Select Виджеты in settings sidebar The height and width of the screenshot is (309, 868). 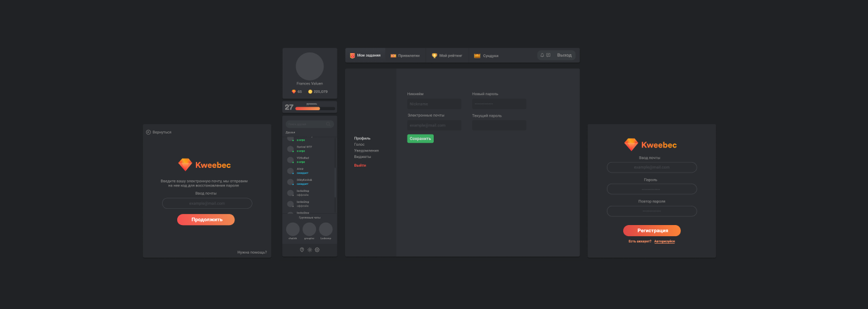(362, 156)
